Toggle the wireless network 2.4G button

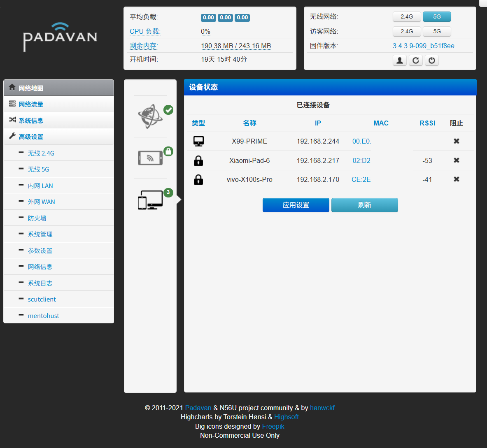407,16
